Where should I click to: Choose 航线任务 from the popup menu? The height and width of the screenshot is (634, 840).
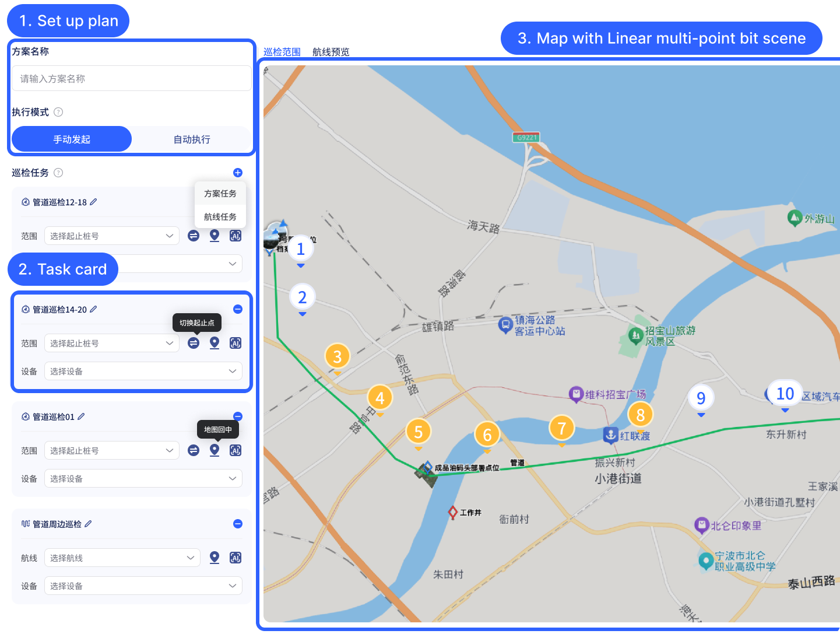click(220, 217)
